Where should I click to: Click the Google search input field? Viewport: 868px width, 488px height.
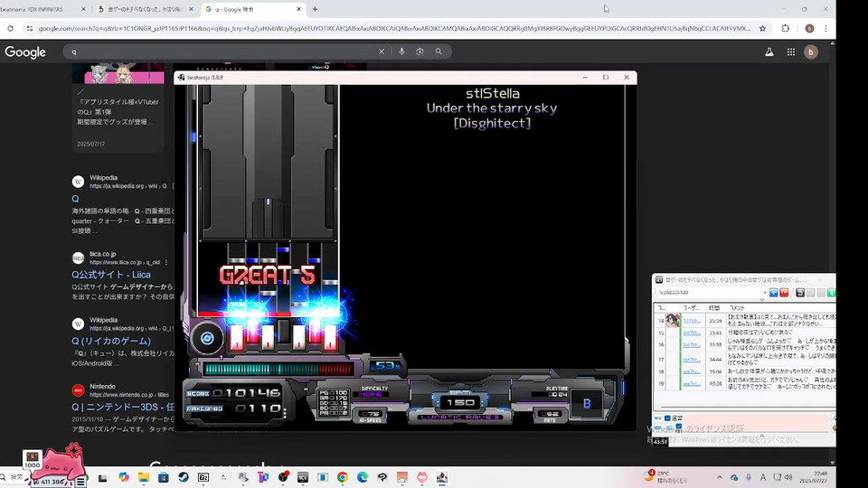click(x=222, y=52)
